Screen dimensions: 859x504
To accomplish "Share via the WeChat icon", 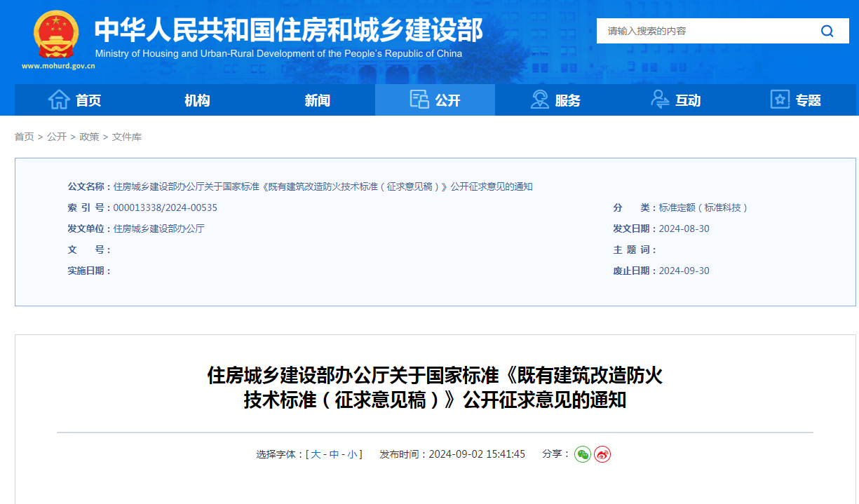I will (x=583, y=454).
